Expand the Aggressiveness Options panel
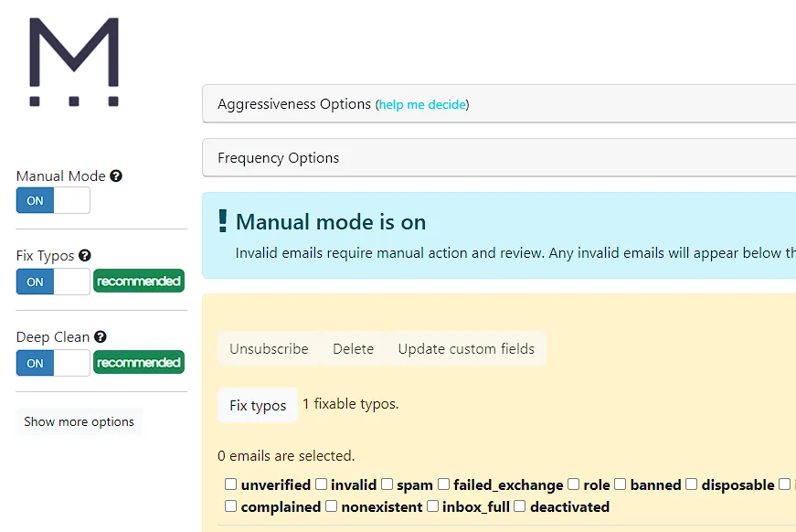This screenshot has width=796, height=532. (x=499, y=104)
